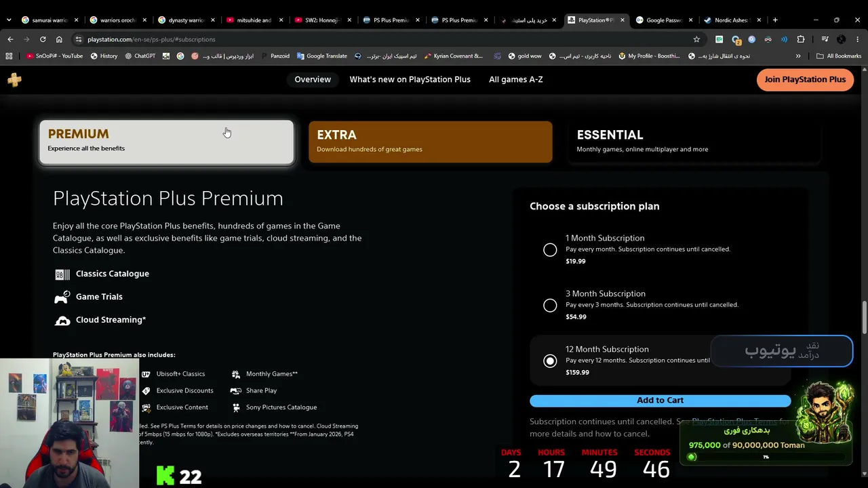Open the tab search dropdown arrow
The width and height of the screenshot is (868, 488).
[x=9, y=20]
